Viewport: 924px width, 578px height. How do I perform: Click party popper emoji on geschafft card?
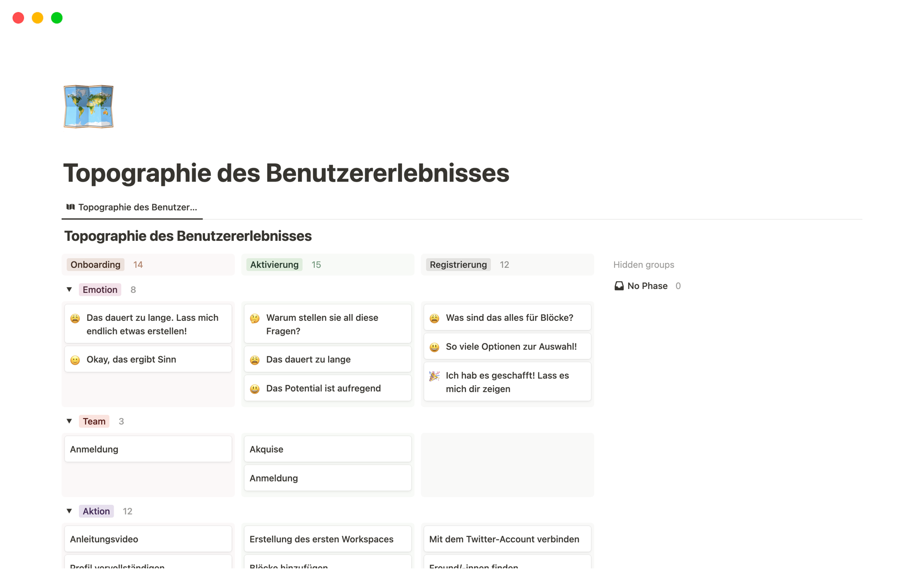pos(434,376)
